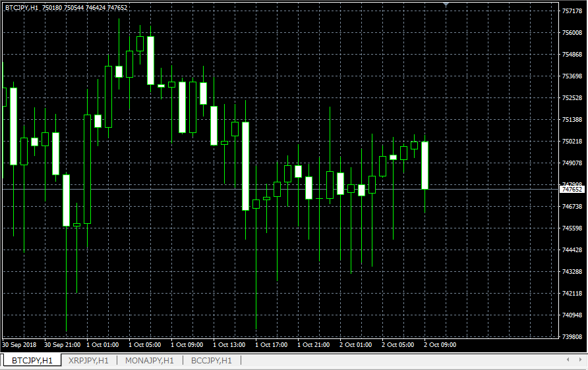
Task: Click the 753698 price axis label
Action: [572, 76]
